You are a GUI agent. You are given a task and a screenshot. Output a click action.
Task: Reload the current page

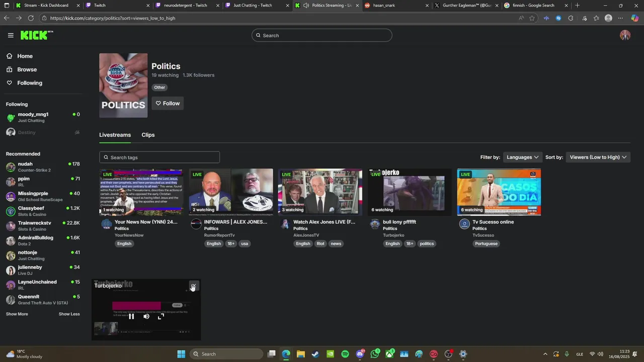31,18
